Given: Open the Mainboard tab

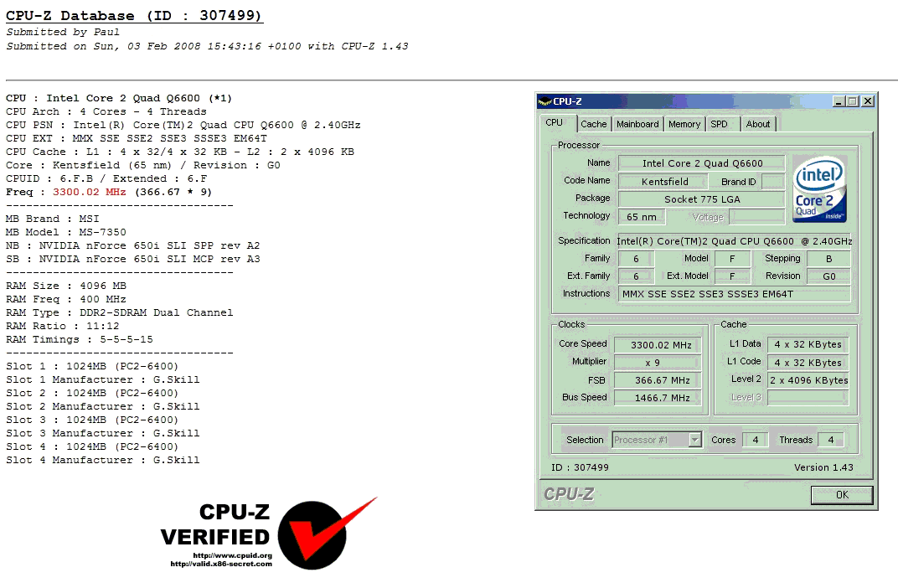Looking at the screenshot, I should point(637,124).
